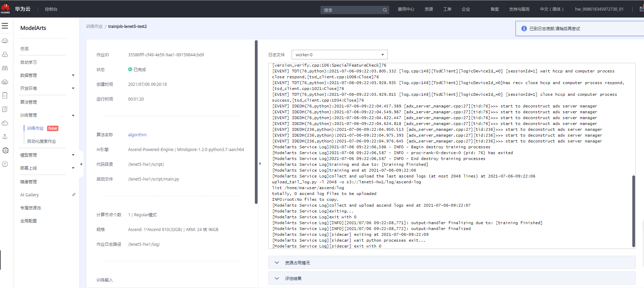The width and height of the screenshot is (644, 288).
Task: Expand the 开发环境 sidebar section
Action: tap(73, 89)
